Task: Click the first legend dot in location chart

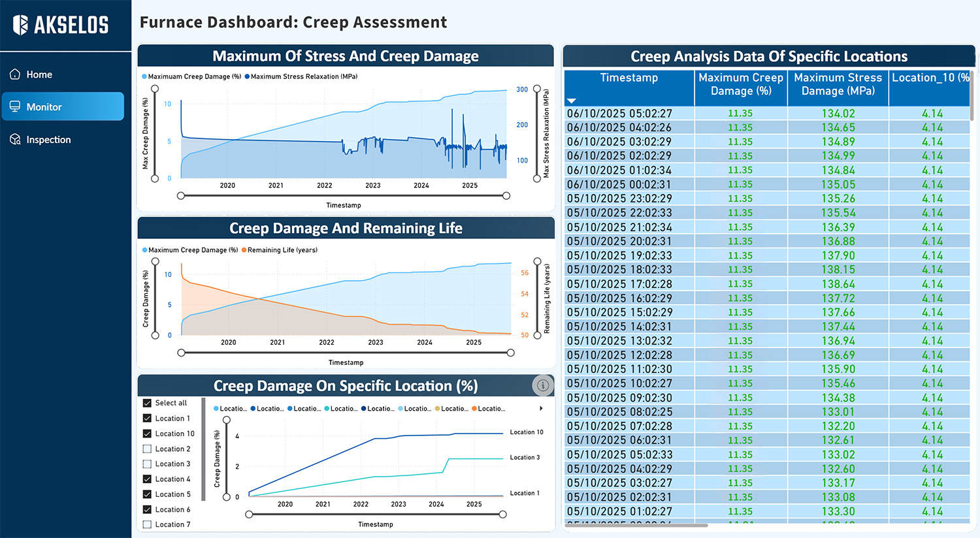Action: point(216,409)
